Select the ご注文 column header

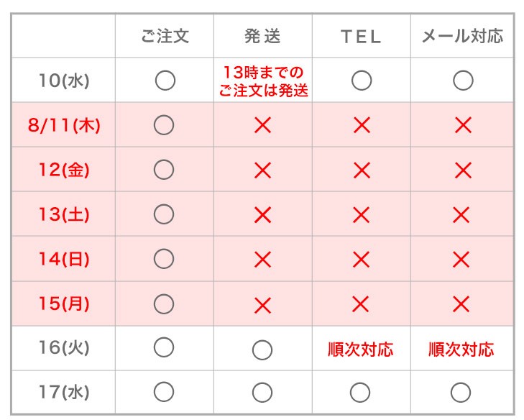click(x=165, y=37)
